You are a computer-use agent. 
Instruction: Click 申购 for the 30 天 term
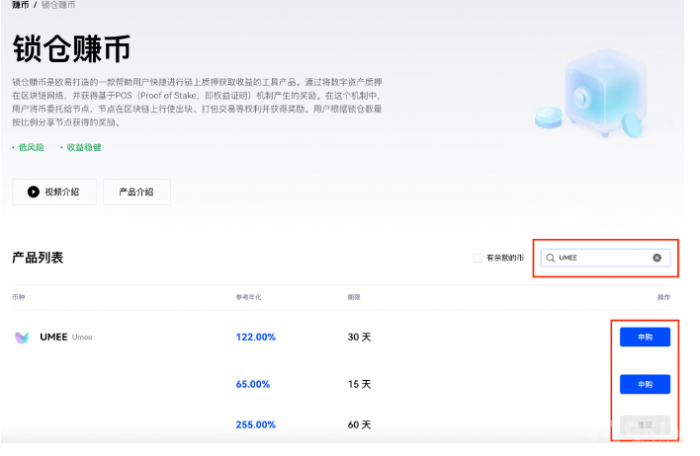coord(644,337)
